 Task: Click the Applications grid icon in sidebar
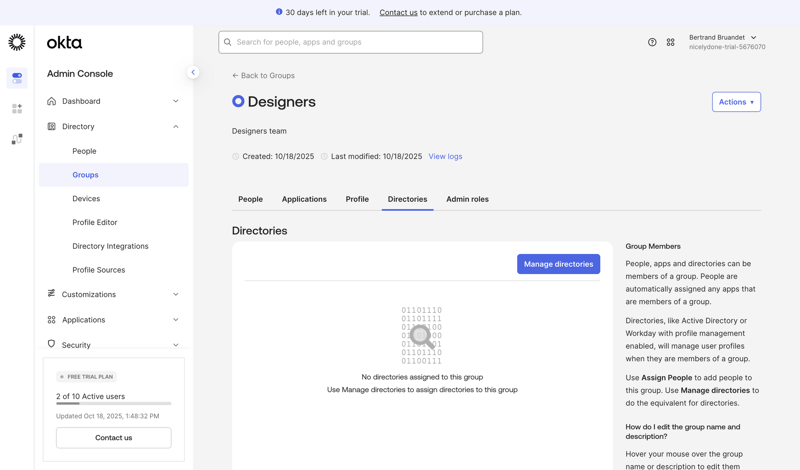pyautogui.click(x=52, y=320)
